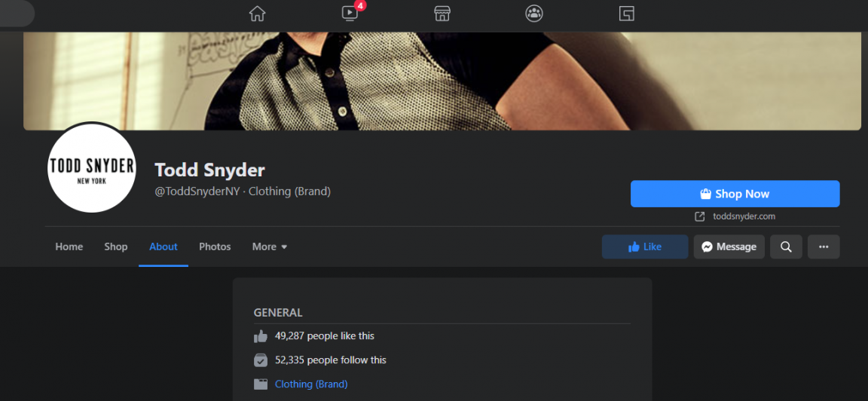This screenshot has width=868, height=401.
Task: Open the three-dots more options button
Action: [823, 247]
